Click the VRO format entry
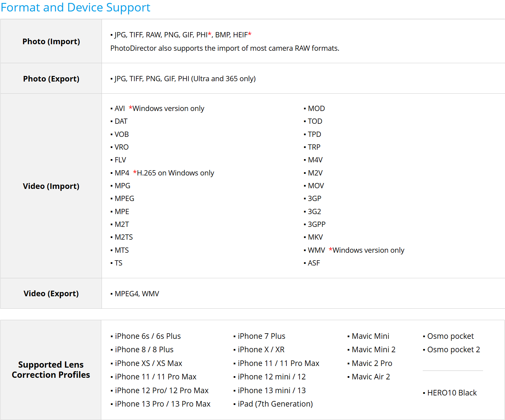Viewport: 505px width, 420px height. (122, 147)
